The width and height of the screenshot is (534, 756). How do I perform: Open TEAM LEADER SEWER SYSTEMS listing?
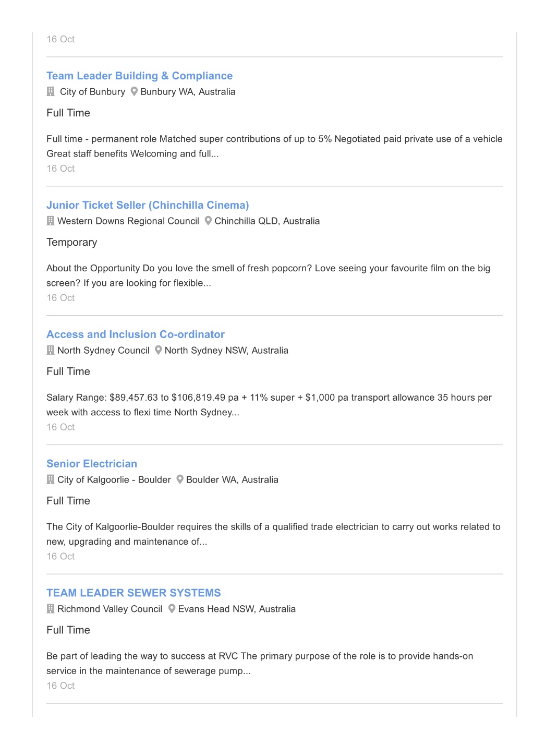click(x=133, y=593)
